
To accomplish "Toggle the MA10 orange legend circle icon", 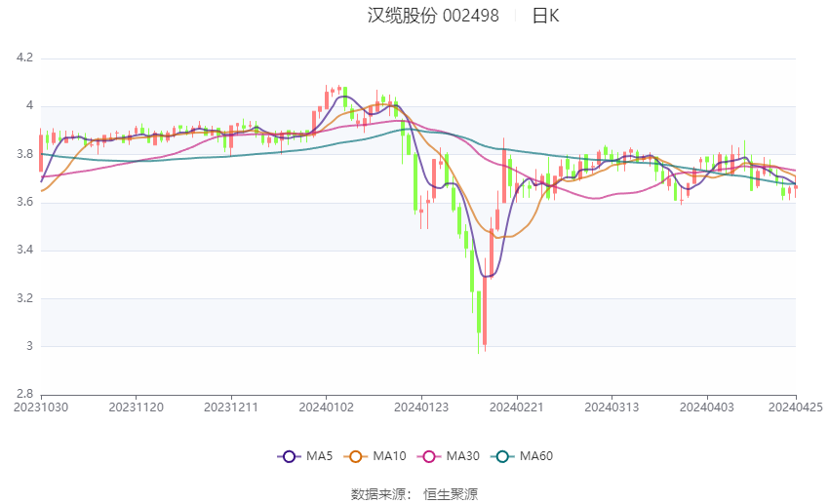I will pyautogui.click(x=355, y=456).
